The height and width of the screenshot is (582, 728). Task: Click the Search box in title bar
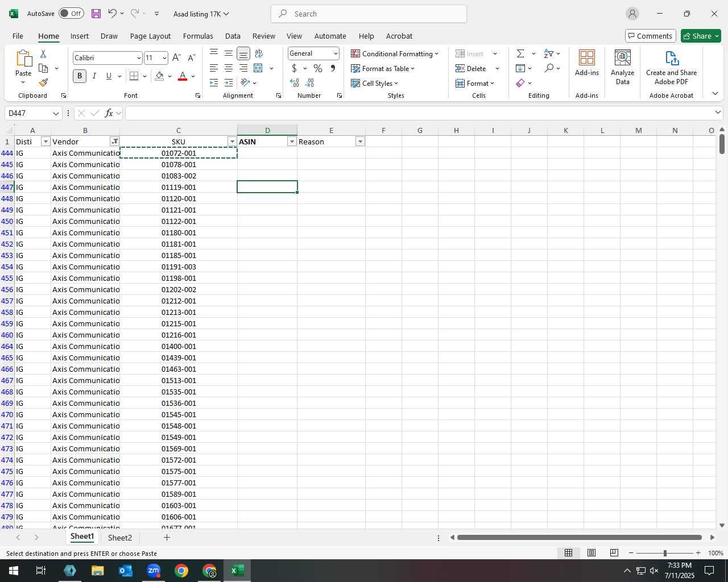tap(369, 14)
